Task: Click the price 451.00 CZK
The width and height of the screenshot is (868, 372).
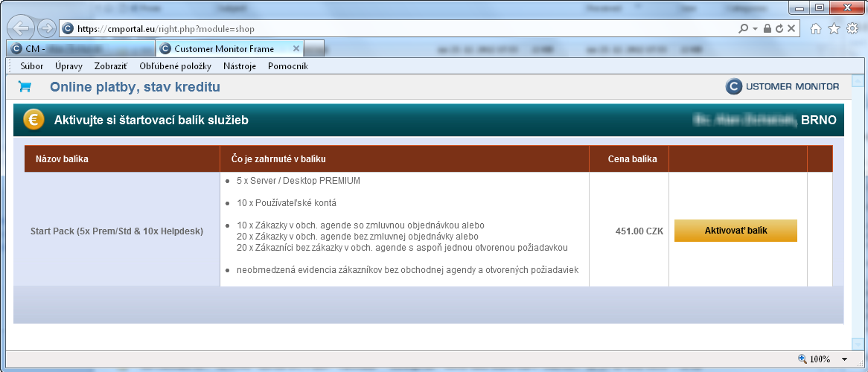Action: point(639,231)
